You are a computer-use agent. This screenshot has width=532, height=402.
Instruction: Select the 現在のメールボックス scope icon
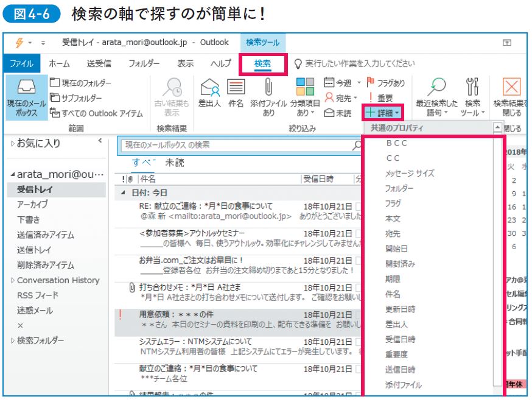26,87
